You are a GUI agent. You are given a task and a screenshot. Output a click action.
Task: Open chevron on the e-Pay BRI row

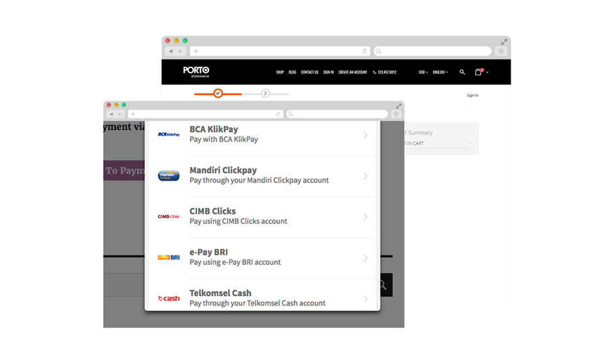366,258
